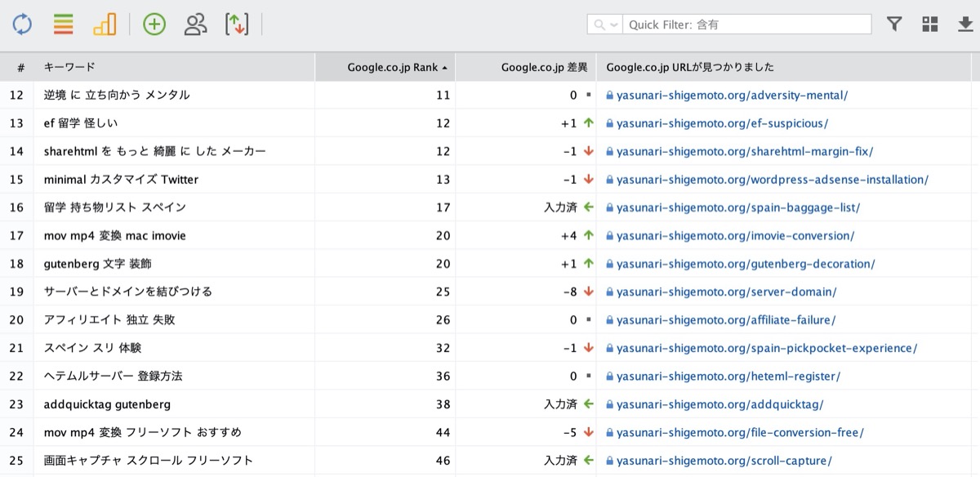The image size is (980, 477).
Task: Open the wordpress-adsense-installation URL link
Action: [x=772, y=180]
